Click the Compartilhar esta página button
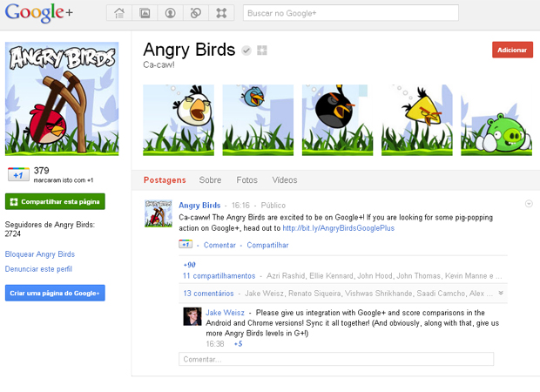This screenshot has width=540, height=392. tap(55, 202)
